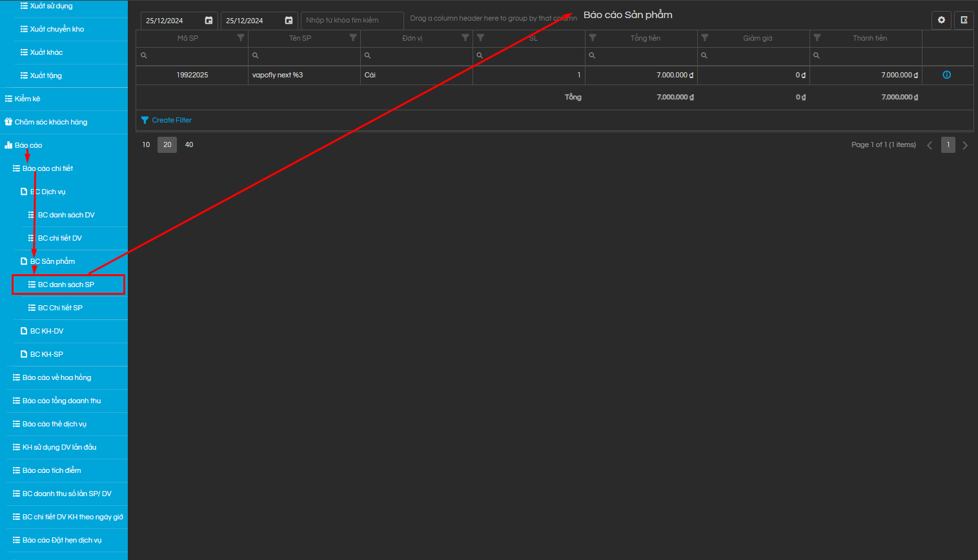Set page size to 10 items

[146, 145]
